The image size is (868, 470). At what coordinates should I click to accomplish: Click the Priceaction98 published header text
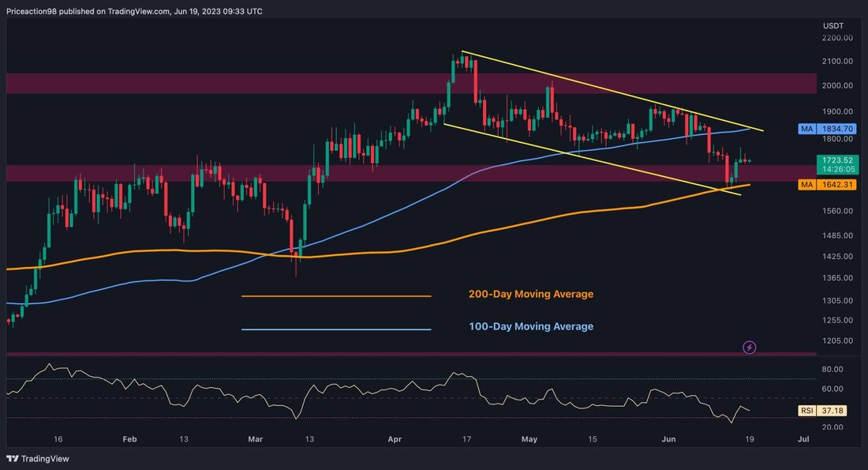coord(134,11)
